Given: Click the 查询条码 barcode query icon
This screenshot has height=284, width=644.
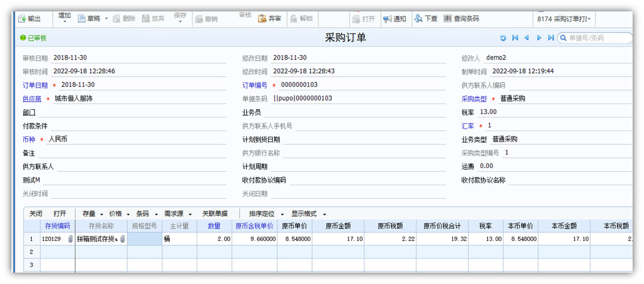Looking at the screenshot, I should [448, 19].
